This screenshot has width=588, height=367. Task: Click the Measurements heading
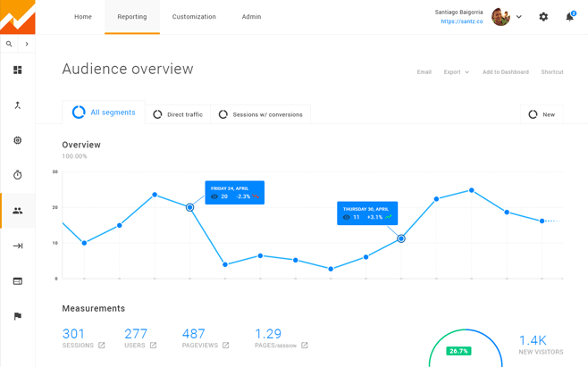(x=94, y=309)
